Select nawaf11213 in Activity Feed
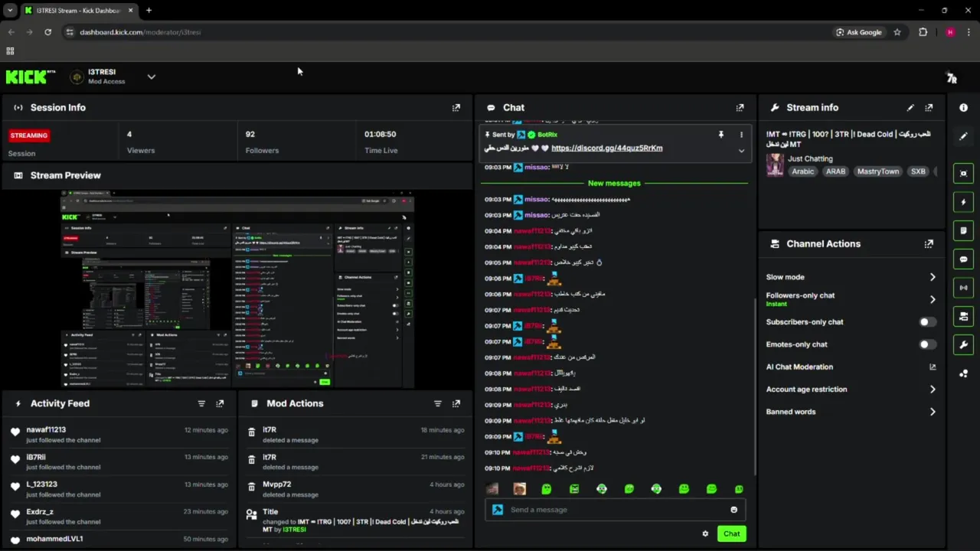The width and height of the screenshot is (980, 551). pos(46,430)
